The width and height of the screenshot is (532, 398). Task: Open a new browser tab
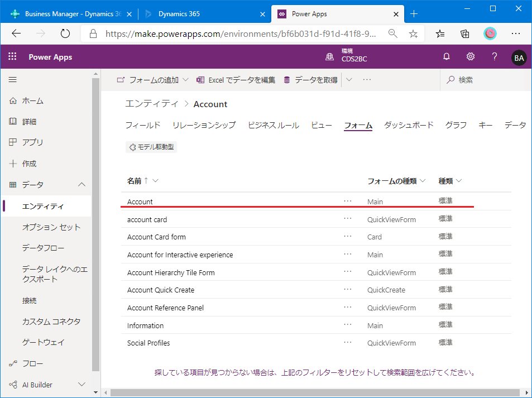(x=414, y=14)
